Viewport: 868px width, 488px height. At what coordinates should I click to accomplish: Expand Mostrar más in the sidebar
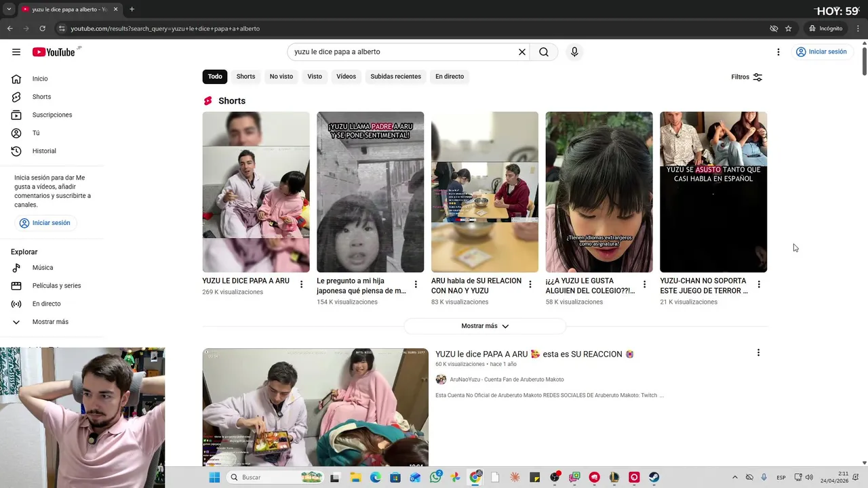click(x=52, y=322)
